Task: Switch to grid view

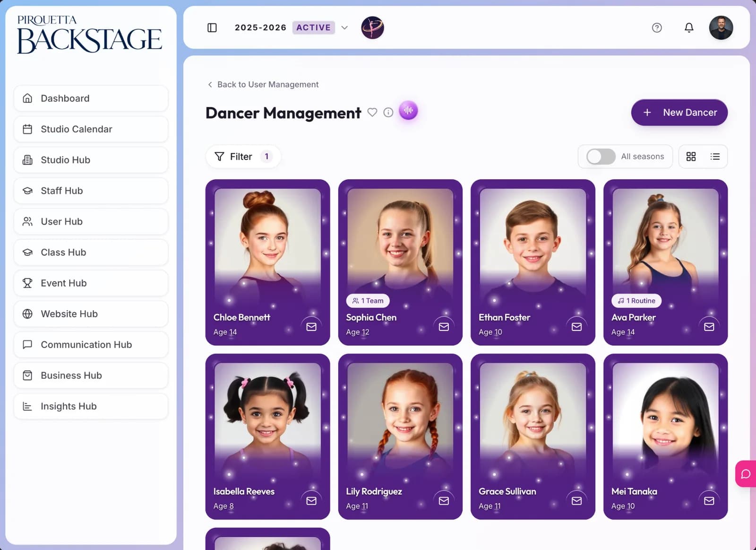Action: pos(691,157)
